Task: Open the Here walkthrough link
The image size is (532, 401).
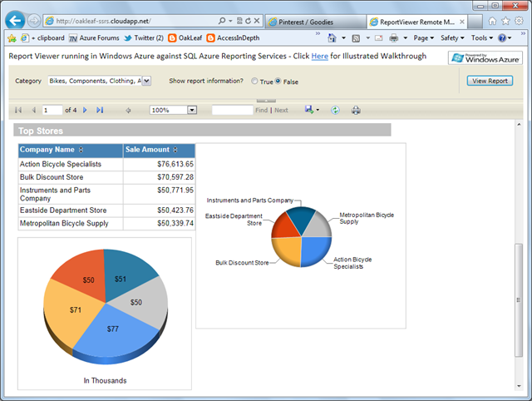Action: tap(319, 57)
